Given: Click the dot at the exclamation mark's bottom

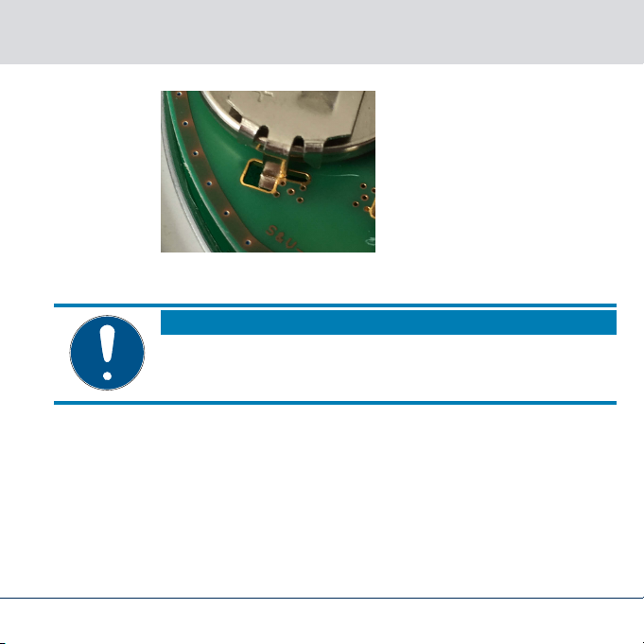Looking at the screenshot, I should pyautogui.click(x=107, y=375).
